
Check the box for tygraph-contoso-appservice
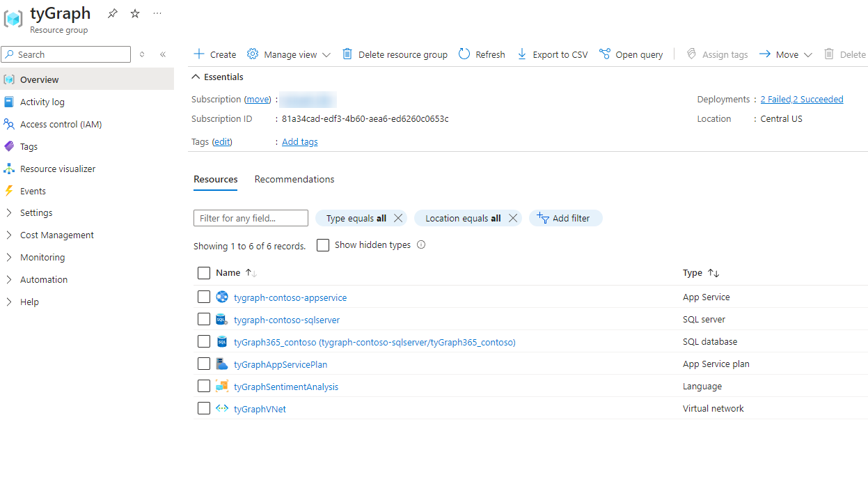pyautogui.click(x=204, y=297)
